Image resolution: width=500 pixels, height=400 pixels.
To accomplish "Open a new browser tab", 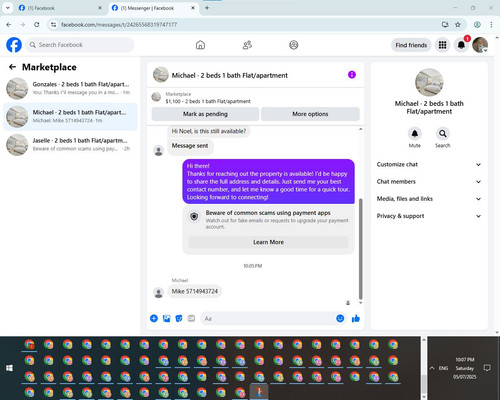I will click(207, 8).
